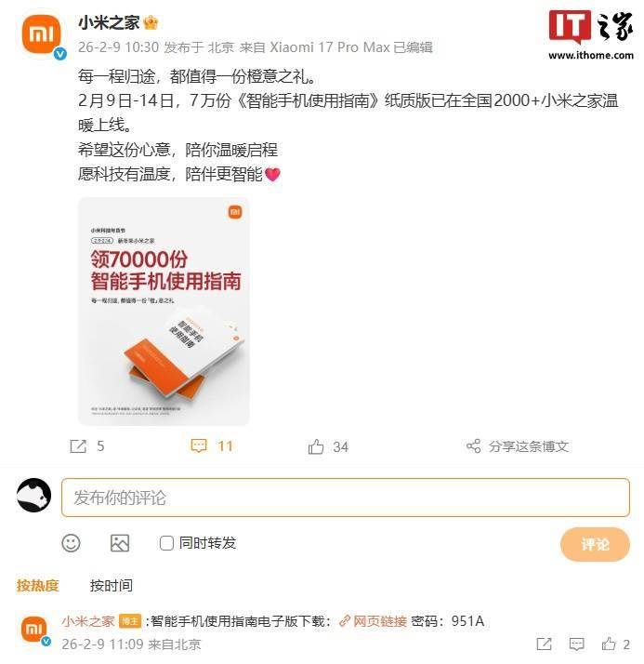Switch comment sorting to 按时间

112,586
